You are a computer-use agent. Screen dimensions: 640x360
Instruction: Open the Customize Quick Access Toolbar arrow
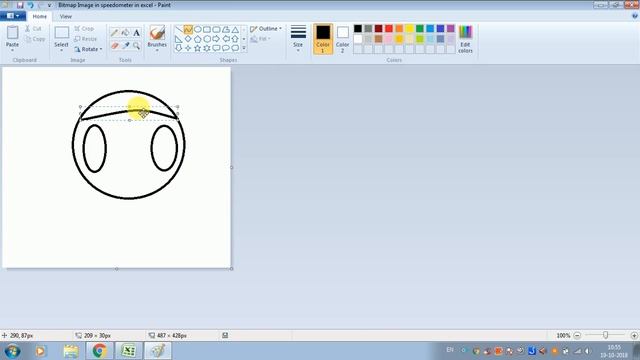click(49, 5)
